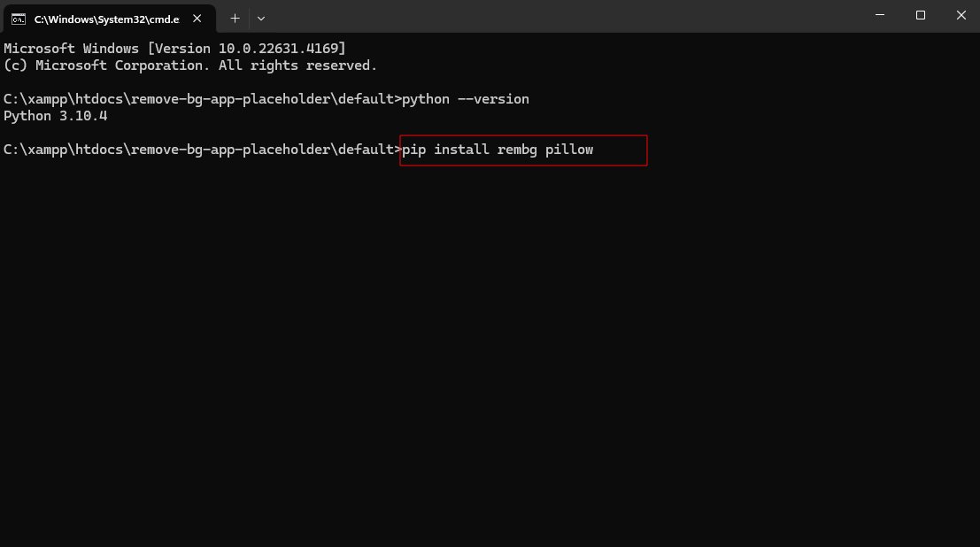The width and height of the screenshot is (980, 547).
Task: Close the cmd.exe terminal tab
Action: pyautogui.click(x=197, y=19)
